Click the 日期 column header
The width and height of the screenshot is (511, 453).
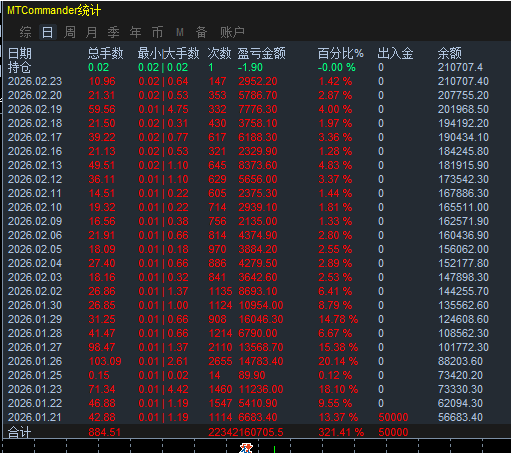[x=20, y=53]
